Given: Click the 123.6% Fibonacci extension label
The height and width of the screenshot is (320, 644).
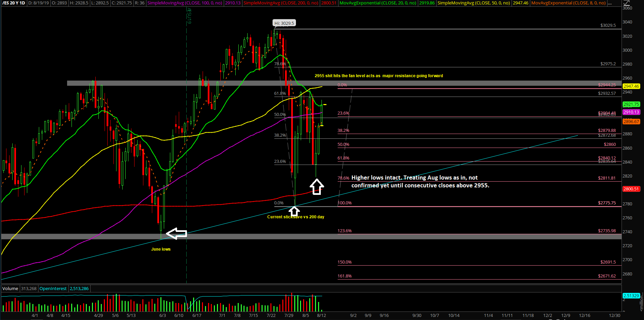Looking at the screenshot, I should (x=345, y=231).
